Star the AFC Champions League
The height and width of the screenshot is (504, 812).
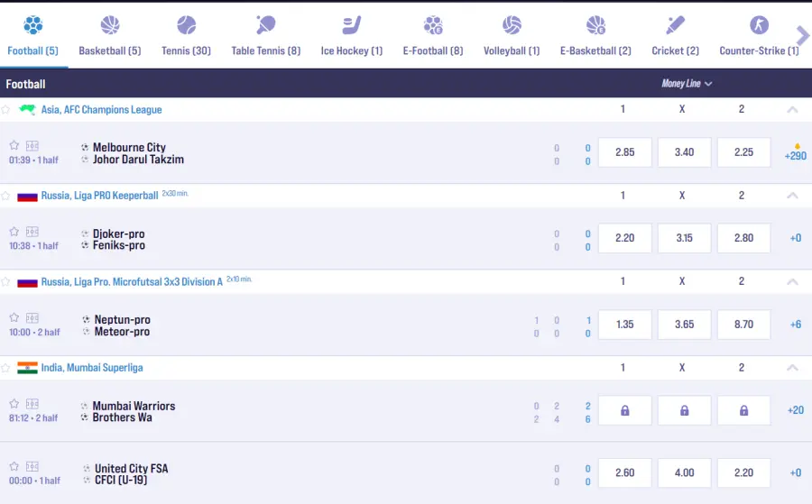pyautogui.click(x=5, y=110)
